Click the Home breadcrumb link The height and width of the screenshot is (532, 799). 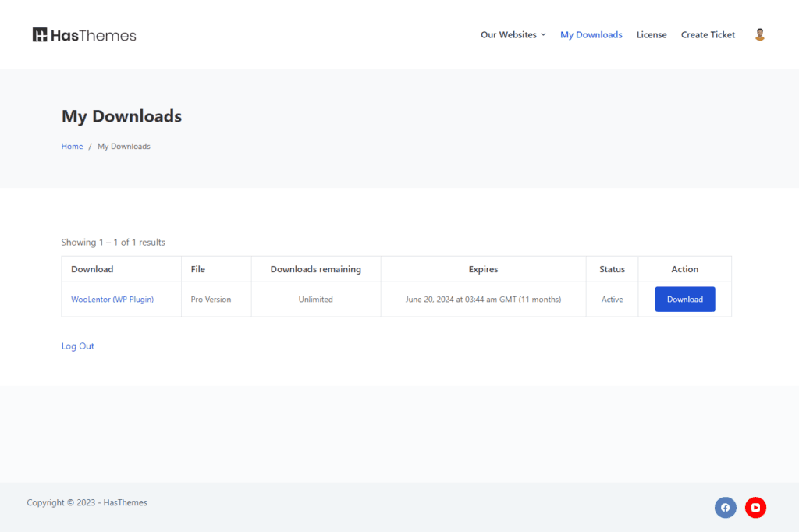click(x=72, y=147)
